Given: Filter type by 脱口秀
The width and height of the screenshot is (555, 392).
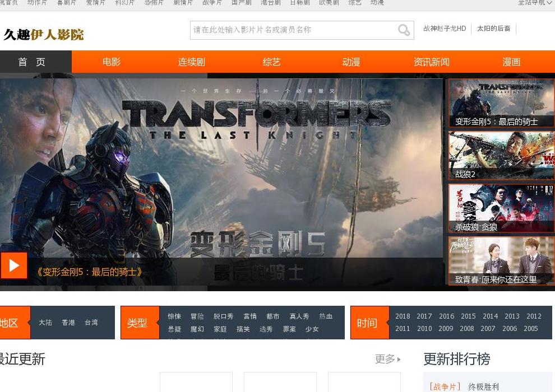Looking at the screenshot, I should pyautogui.click(x=223, y=316).
